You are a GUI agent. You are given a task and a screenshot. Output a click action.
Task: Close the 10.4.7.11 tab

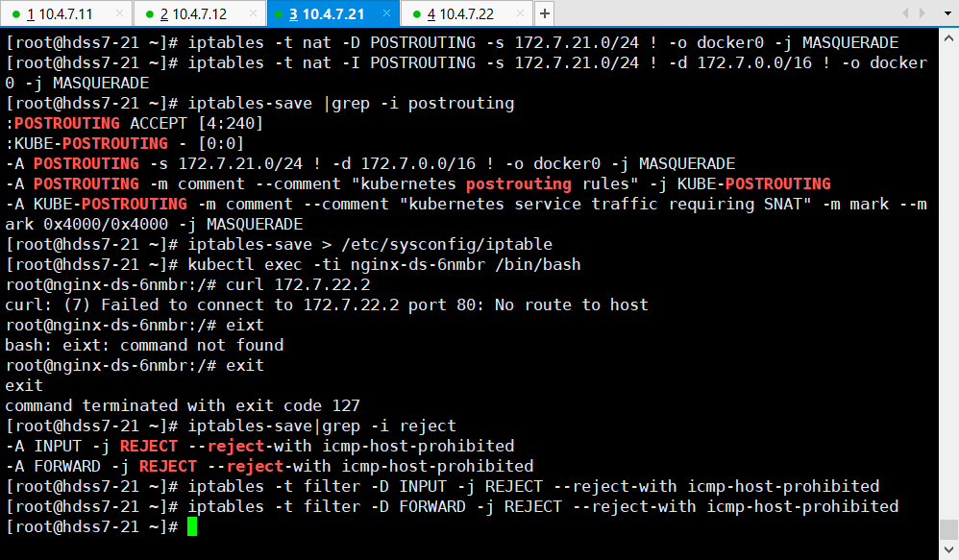click(119, 14)
